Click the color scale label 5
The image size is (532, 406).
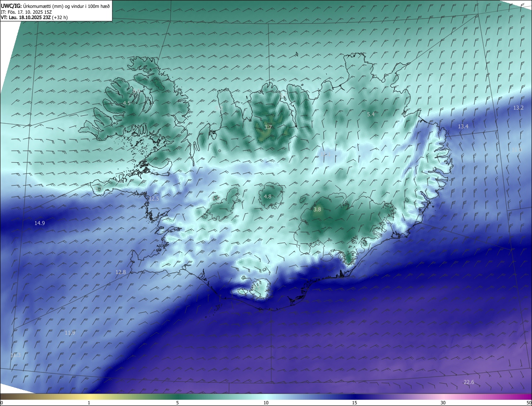pyautogui.click(x=177, y=403)
